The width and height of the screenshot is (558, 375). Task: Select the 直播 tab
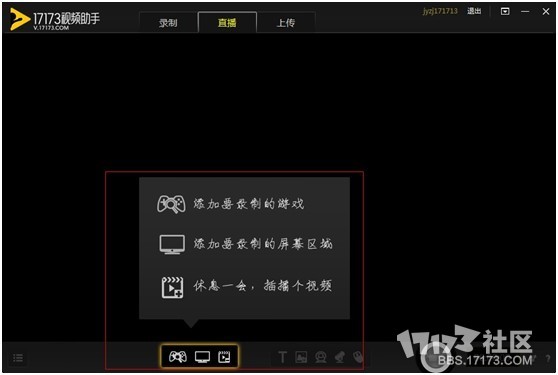point(227,22)
